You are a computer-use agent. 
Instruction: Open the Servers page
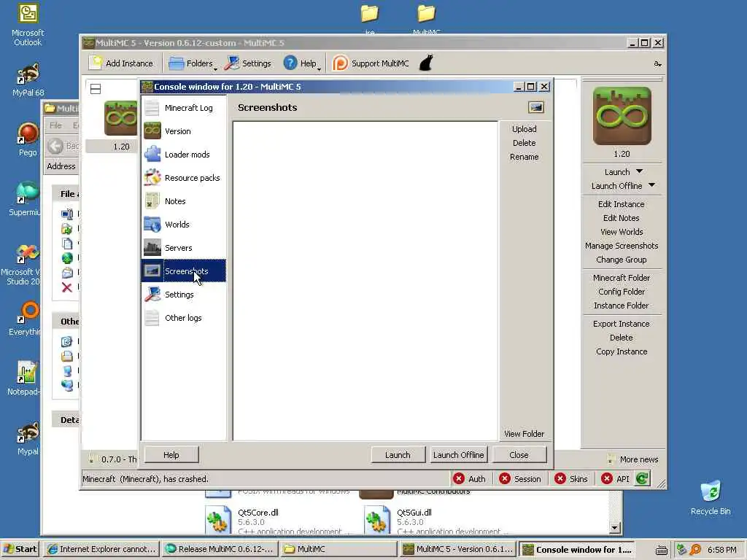click(183, 248)
